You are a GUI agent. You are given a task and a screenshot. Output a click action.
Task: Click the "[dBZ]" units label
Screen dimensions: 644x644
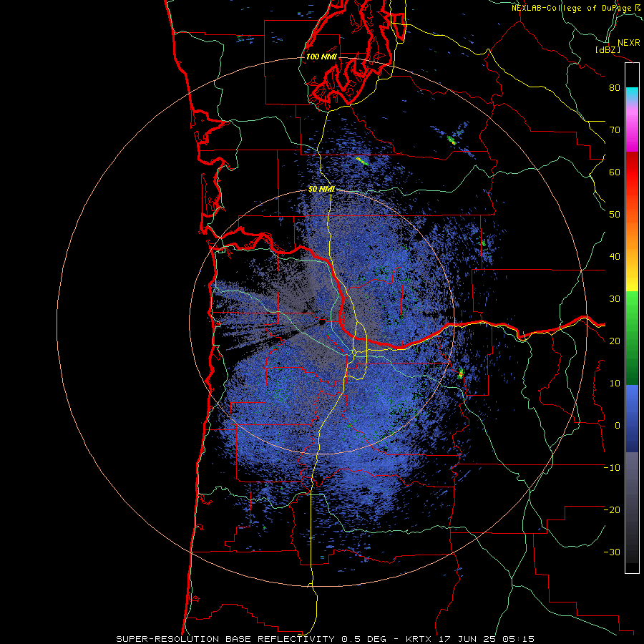click(608, 49)
